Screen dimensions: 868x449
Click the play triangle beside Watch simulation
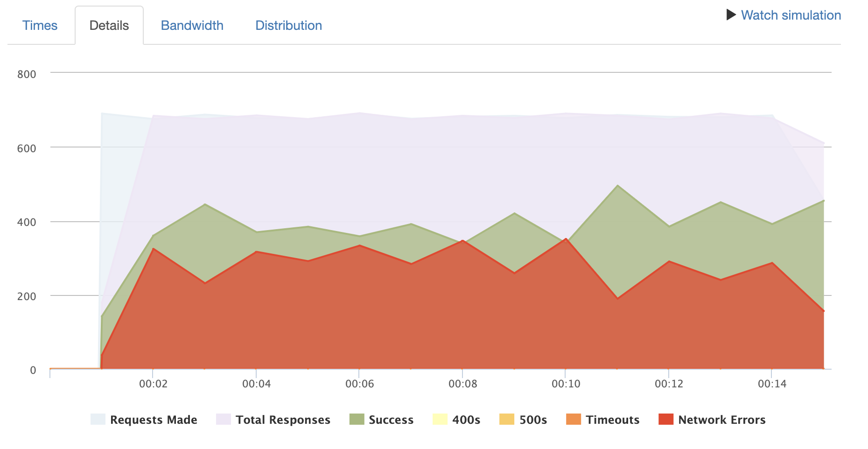(x=731, y=15)
